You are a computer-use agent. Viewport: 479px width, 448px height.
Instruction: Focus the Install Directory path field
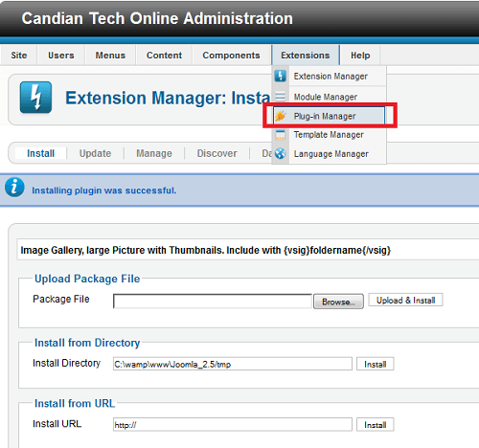click(233, 364)
